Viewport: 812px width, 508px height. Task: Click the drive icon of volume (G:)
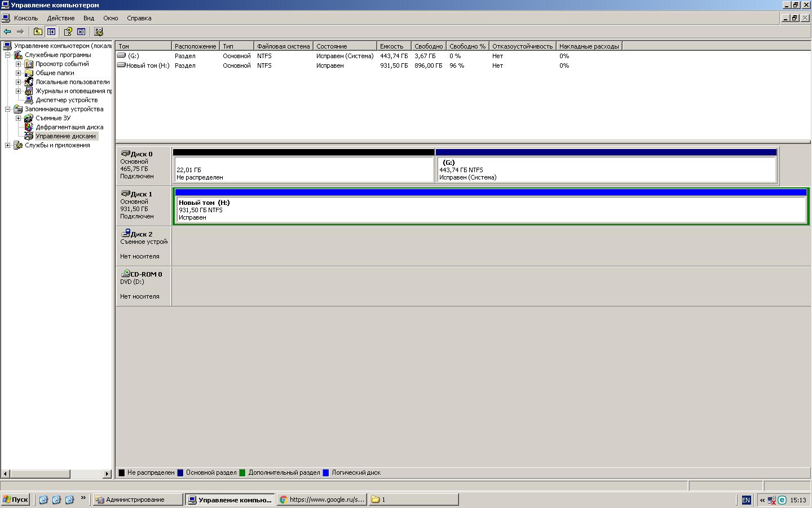121,55
